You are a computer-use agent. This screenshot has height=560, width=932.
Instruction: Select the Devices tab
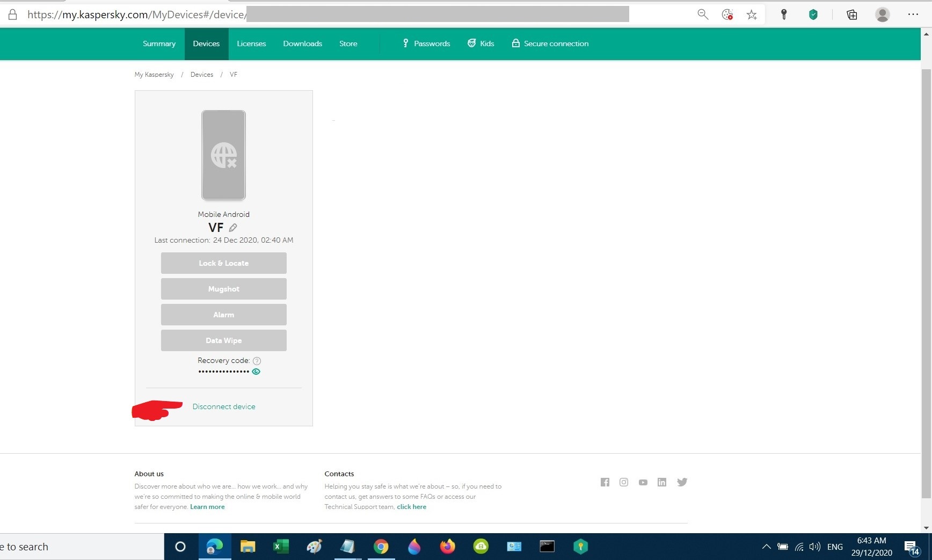pos(206,43)
